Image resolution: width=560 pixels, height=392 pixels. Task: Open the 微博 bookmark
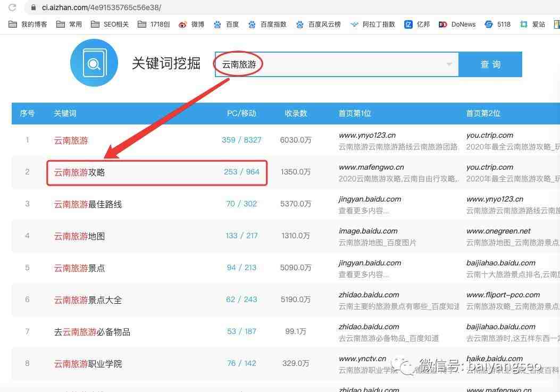tap(191, 24)
